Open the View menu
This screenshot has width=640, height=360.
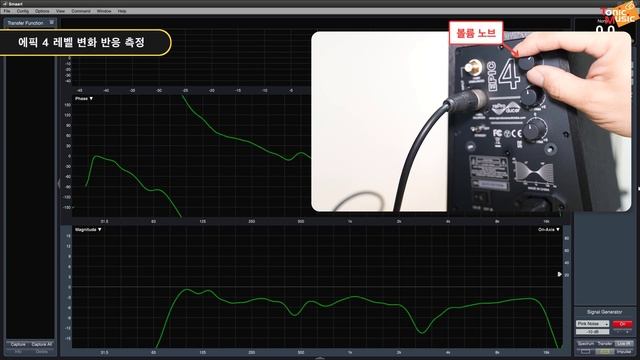(x=60, y=11)
